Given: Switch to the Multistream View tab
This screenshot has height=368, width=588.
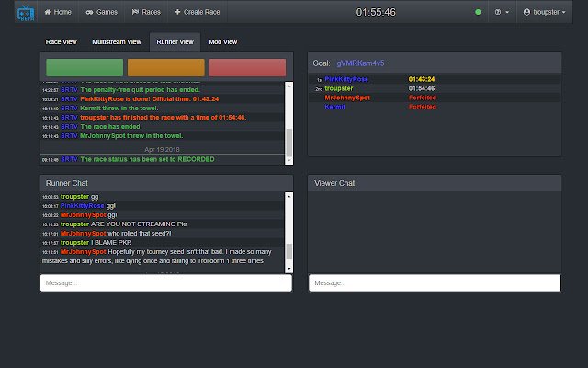Looking at the screenshot, I should 117,41.
